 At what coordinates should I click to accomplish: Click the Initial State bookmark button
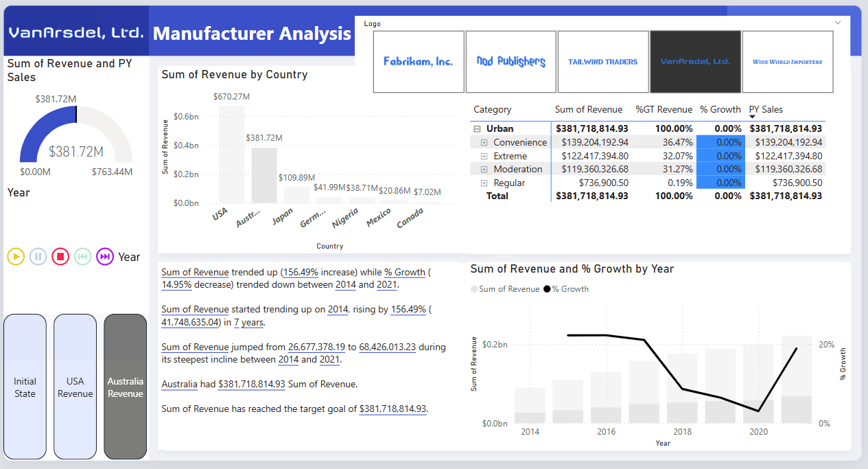25,387
